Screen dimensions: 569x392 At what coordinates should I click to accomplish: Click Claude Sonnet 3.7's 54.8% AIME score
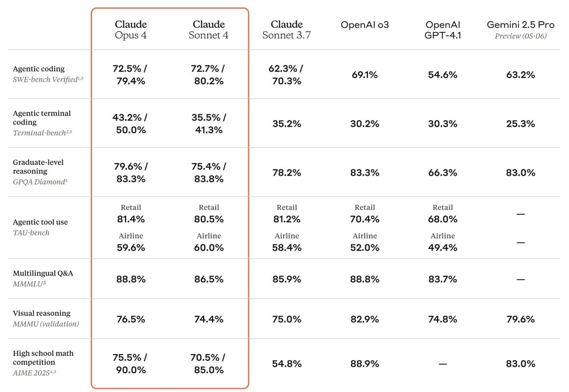[x=287, y=364]
